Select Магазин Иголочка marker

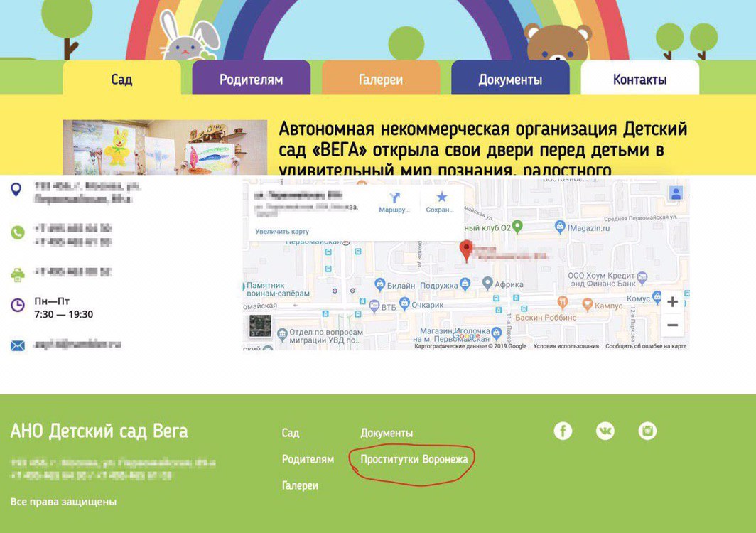click(497, 333)
